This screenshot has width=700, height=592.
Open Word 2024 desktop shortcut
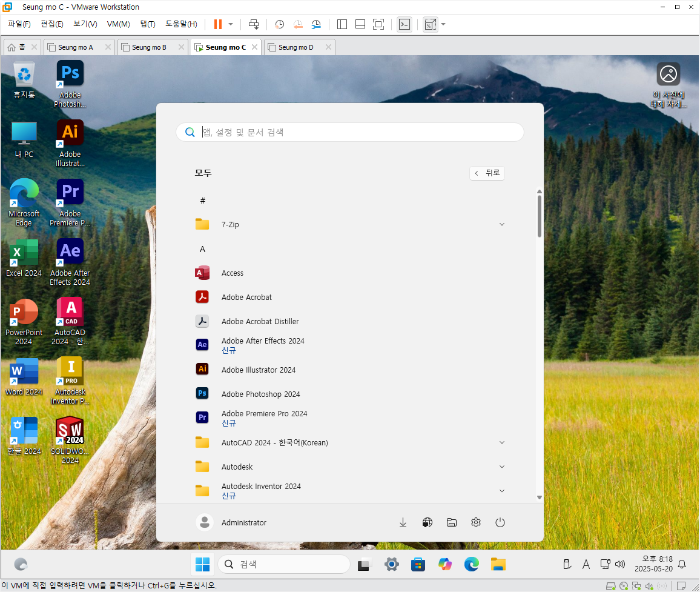point(24,377)
